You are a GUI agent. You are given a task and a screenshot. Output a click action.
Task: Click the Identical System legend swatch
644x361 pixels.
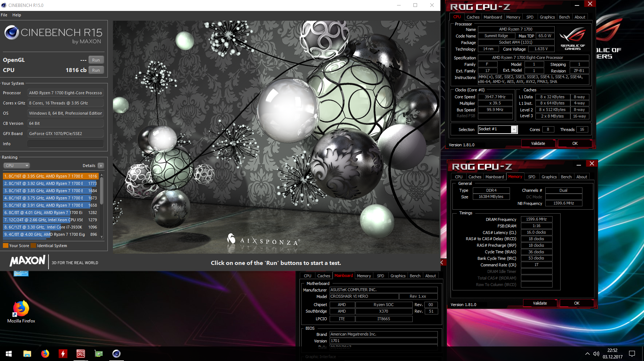coord(33,246)
